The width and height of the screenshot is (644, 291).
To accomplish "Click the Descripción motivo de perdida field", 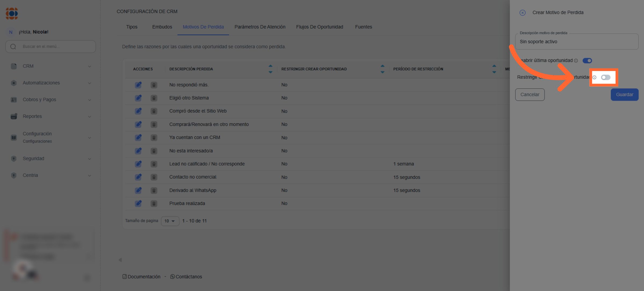I will (x=576, y=42).
